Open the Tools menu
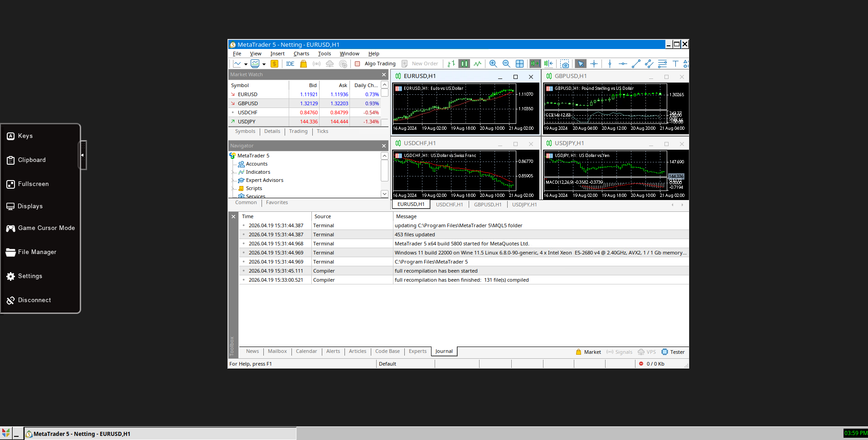The width and height of the screenshot is (868, 440). tap(325, 54)
